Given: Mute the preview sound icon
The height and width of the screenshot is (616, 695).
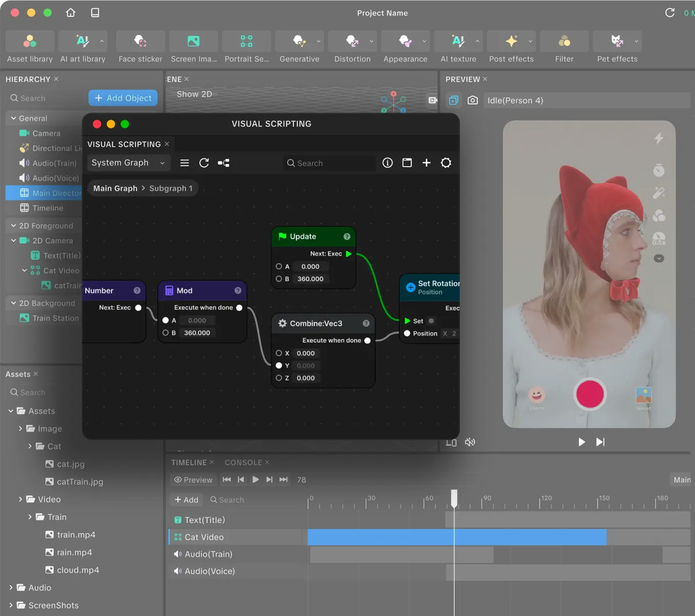Looking at the screenshot, I should click(x=470, y=442).
